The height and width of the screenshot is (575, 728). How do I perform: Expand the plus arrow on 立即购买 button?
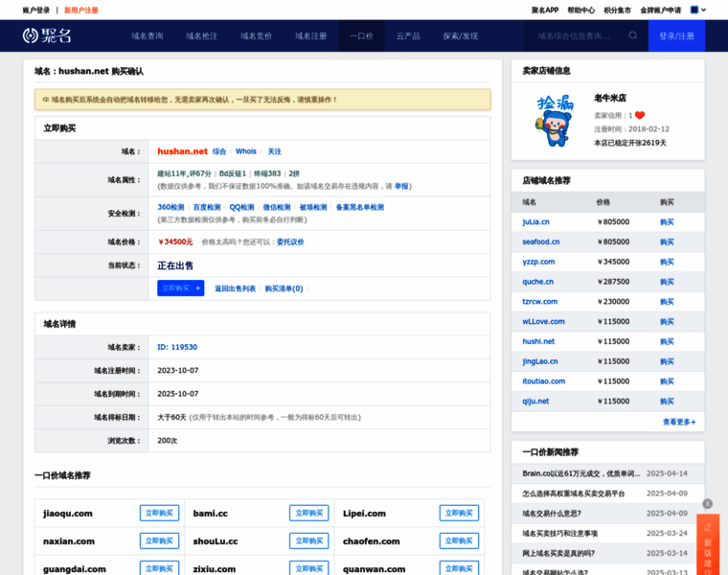(x=197, y=287)
